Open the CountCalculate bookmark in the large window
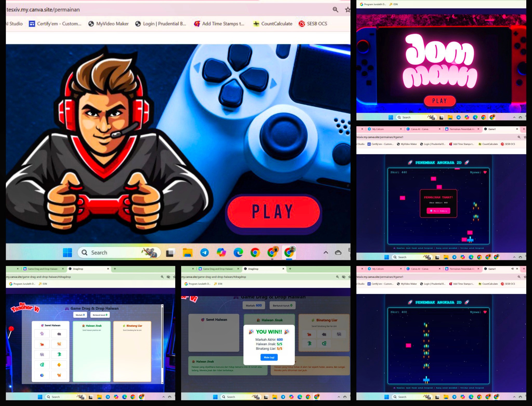Viewport: 532px width, 406px height. click(x=273, y=24)
